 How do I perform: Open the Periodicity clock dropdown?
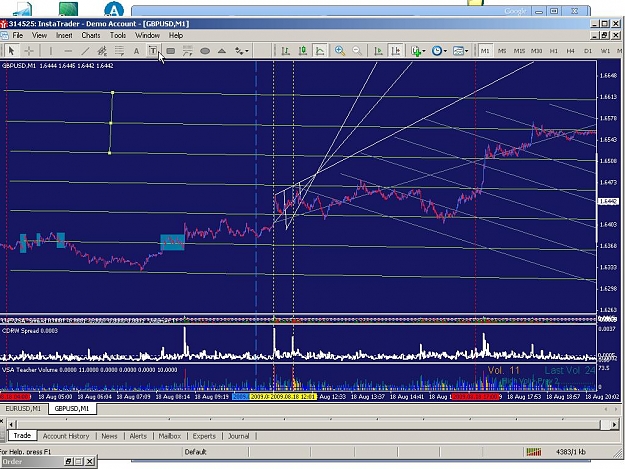(439, 51)
